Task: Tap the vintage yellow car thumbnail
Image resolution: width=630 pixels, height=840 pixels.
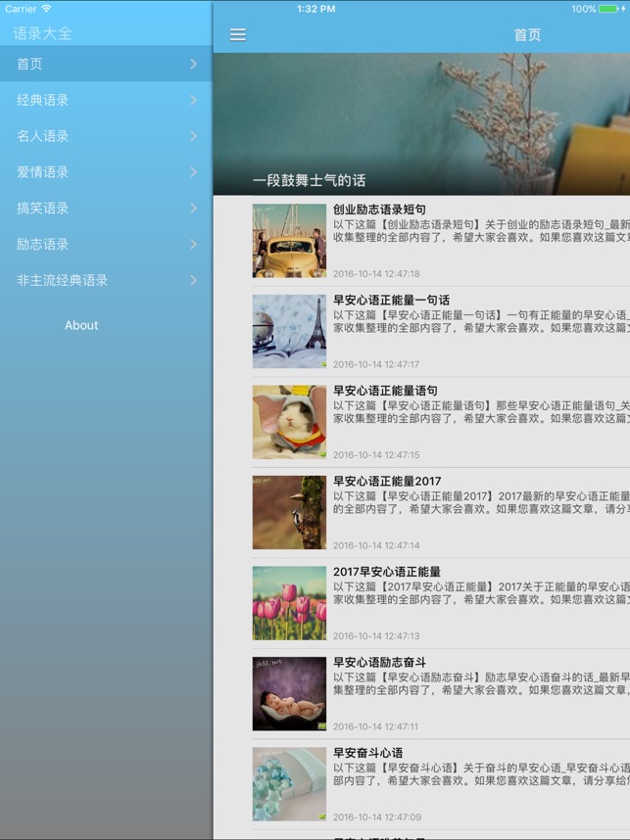Action: pos(289,241)
